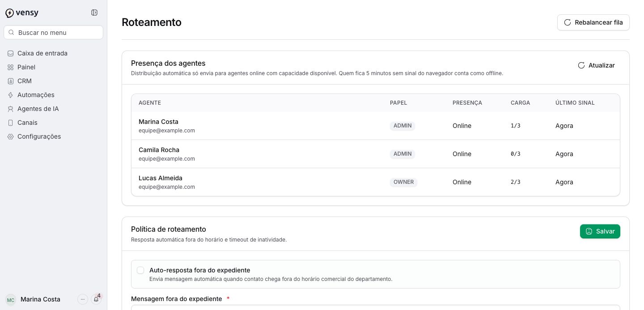Open the three-dots user options menu

point(83,299)
